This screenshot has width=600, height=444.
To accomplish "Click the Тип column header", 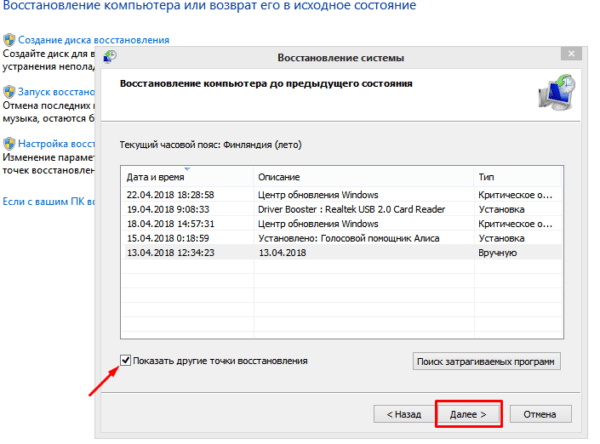I will pyautogui.click(x=518, y=177).
